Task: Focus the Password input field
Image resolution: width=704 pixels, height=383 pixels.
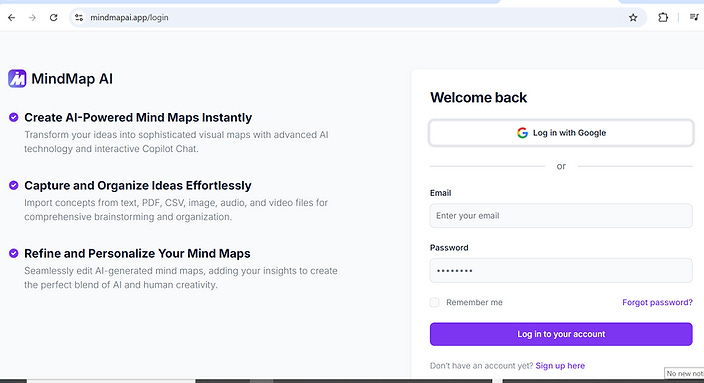Action: pos(561,270)
